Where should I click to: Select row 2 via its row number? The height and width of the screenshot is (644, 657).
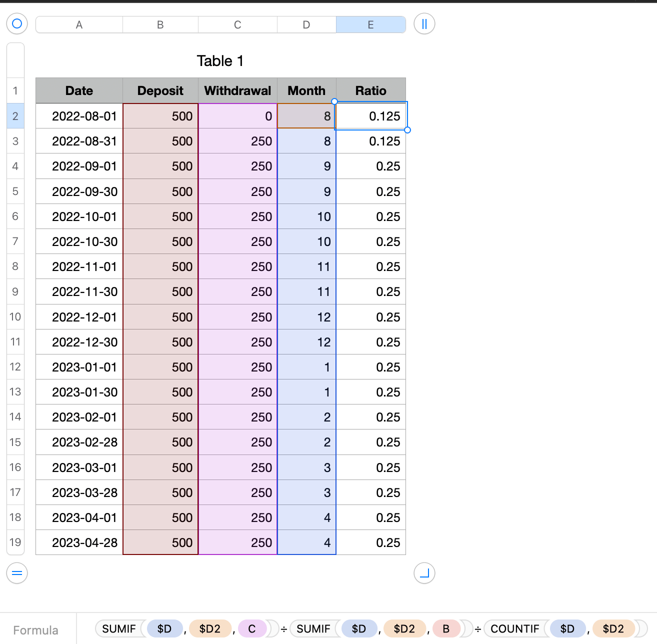coord(15,116)
